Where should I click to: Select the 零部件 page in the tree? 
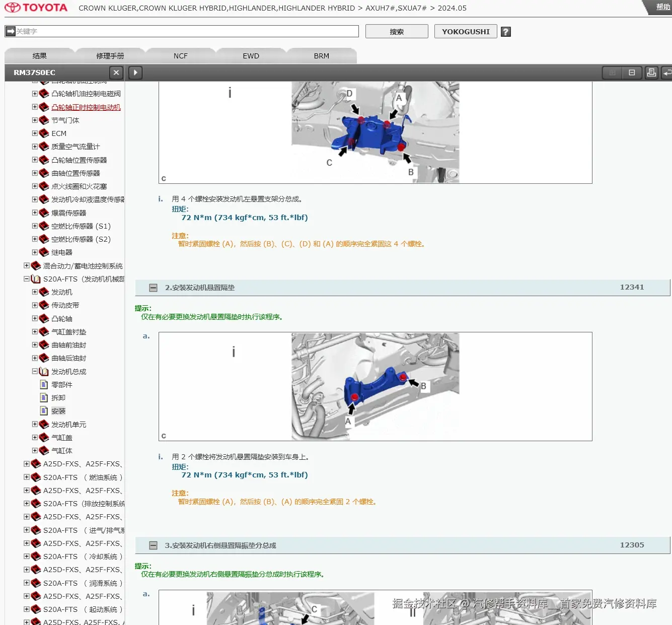tap(62, 385)
